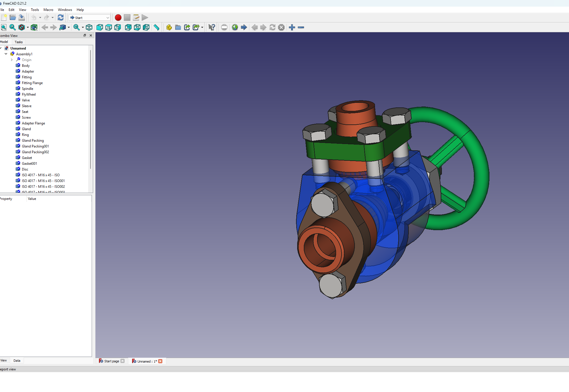Open the bounding box selection icon
The image size is (569, 392).
pos(34,27)
